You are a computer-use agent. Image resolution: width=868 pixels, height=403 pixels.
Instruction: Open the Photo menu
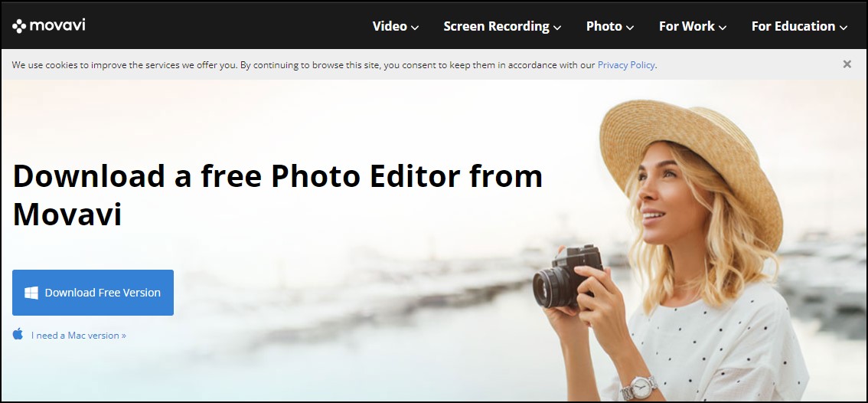(x=610, y=26)
